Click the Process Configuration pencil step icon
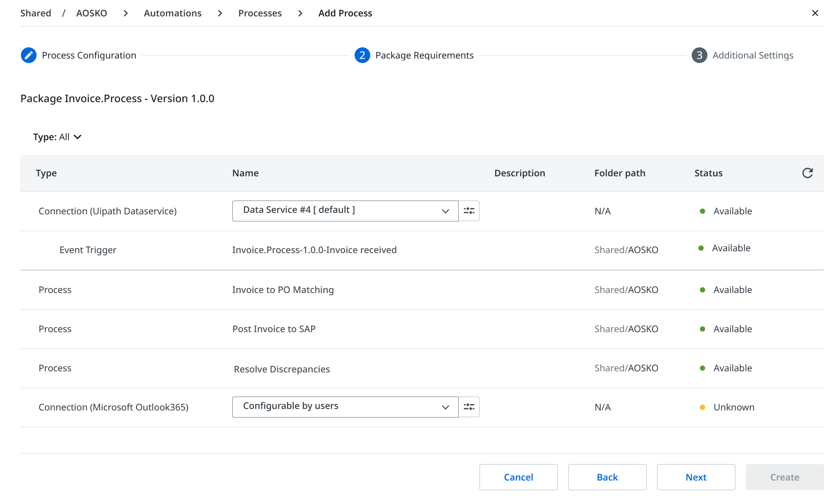The height and width of the screenshot is (504, 839). coord(29,55)
